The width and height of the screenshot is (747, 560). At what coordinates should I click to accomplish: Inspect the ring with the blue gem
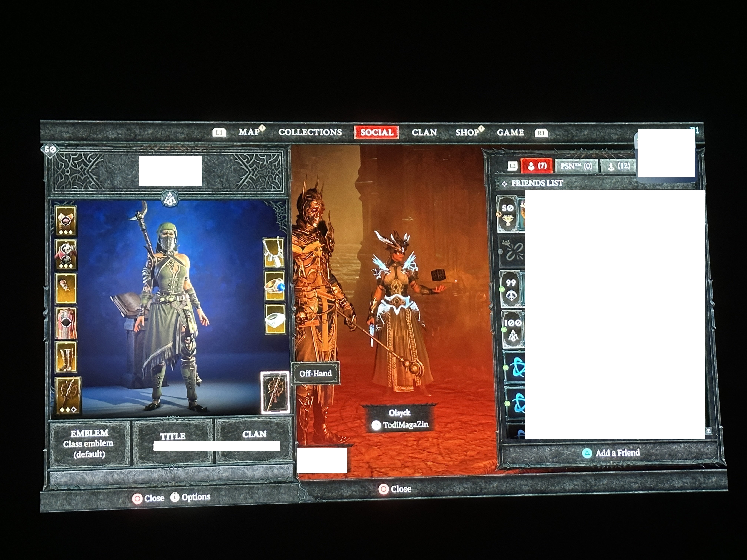[x=275, y=286]
